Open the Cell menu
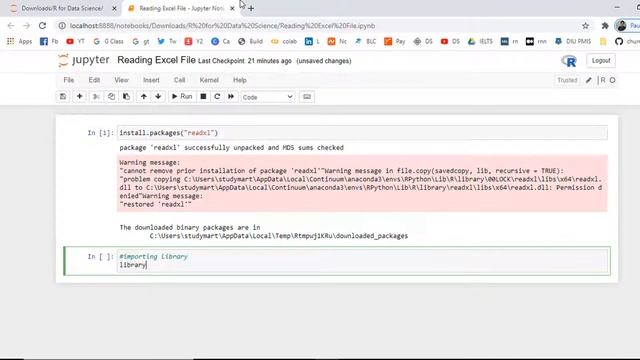The width and height of the screenshot is (640, 360). coord(180,80)
